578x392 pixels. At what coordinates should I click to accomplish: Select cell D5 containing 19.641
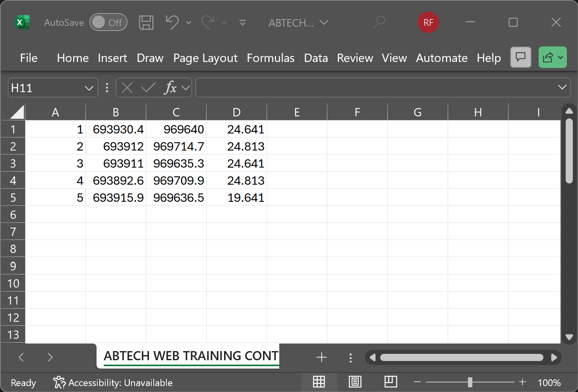(237, 197)
